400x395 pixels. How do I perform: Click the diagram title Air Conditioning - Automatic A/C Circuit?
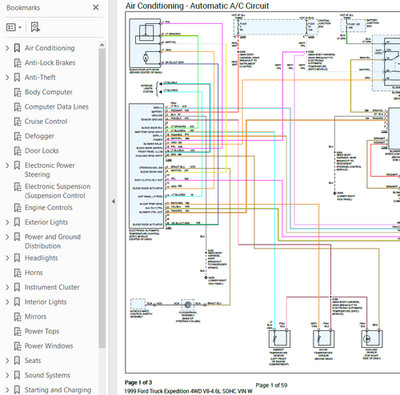197,6
